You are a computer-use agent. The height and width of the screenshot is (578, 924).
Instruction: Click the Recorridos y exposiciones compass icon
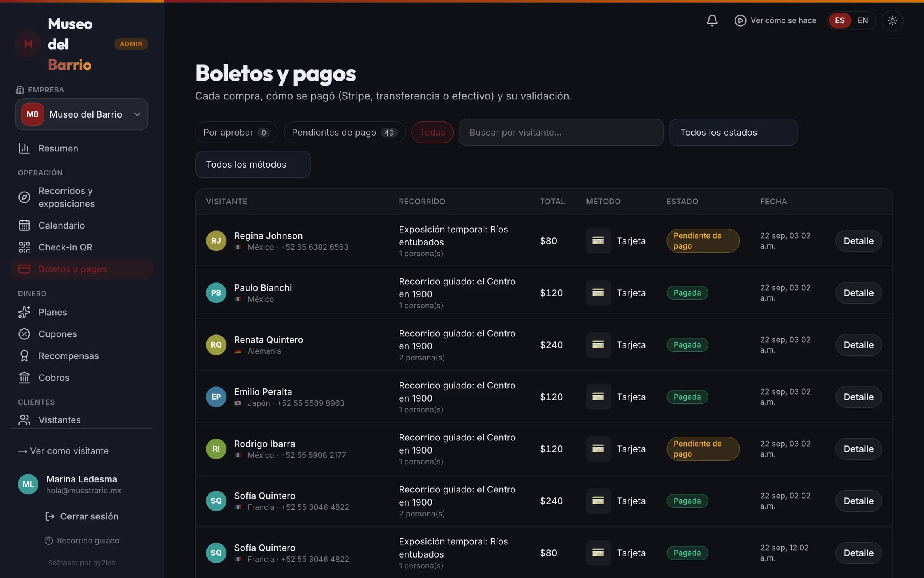[x=24, y=197]
